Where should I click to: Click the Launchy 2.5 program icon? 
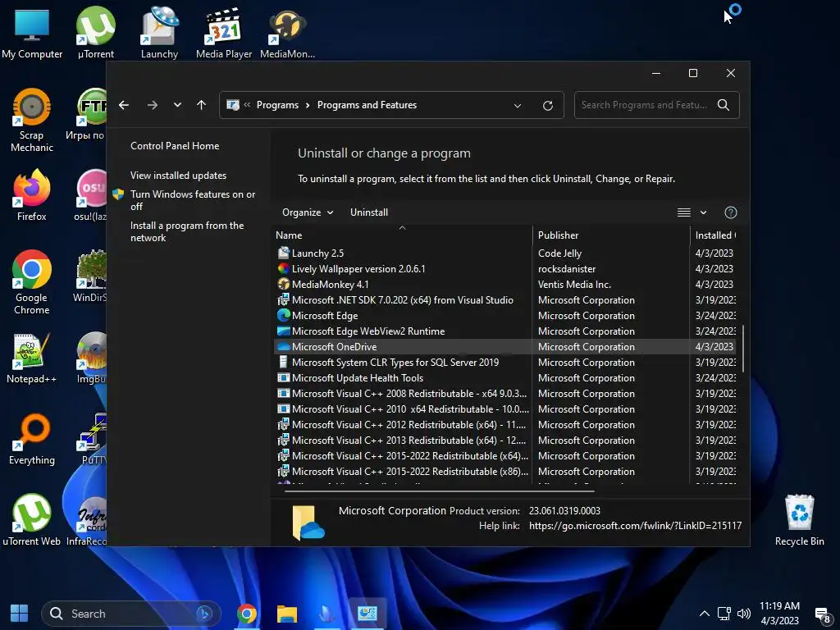tap(283, 253)
